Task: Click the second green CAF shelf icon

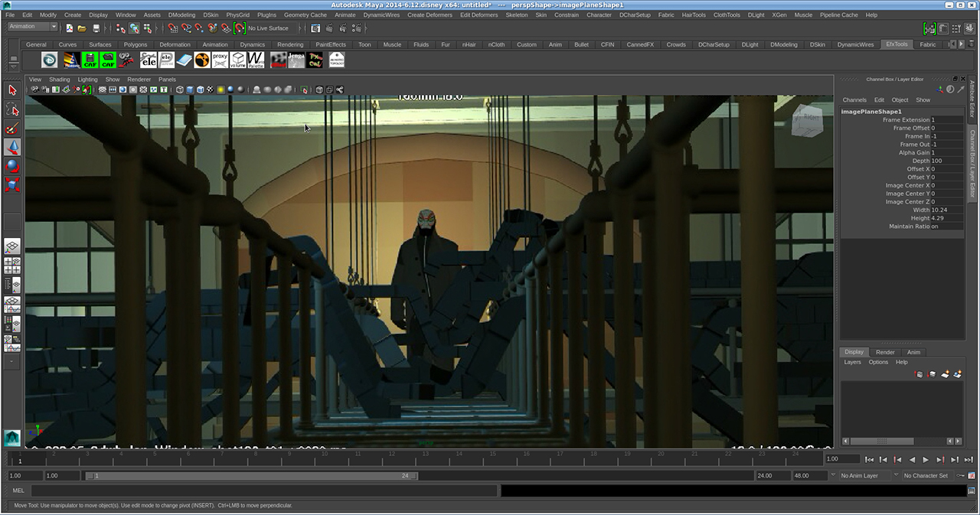Action: point(108,60)
